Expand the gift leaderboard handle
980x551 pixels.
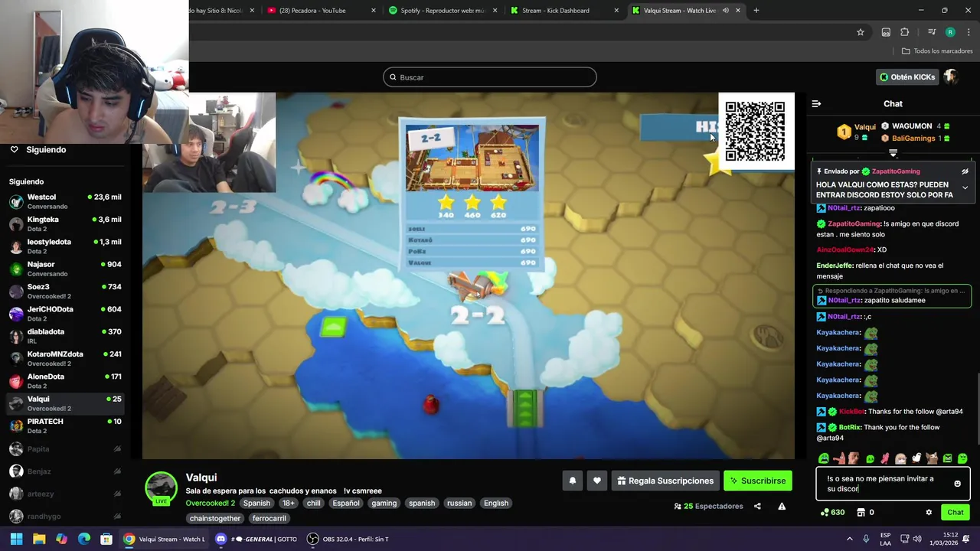893,153
